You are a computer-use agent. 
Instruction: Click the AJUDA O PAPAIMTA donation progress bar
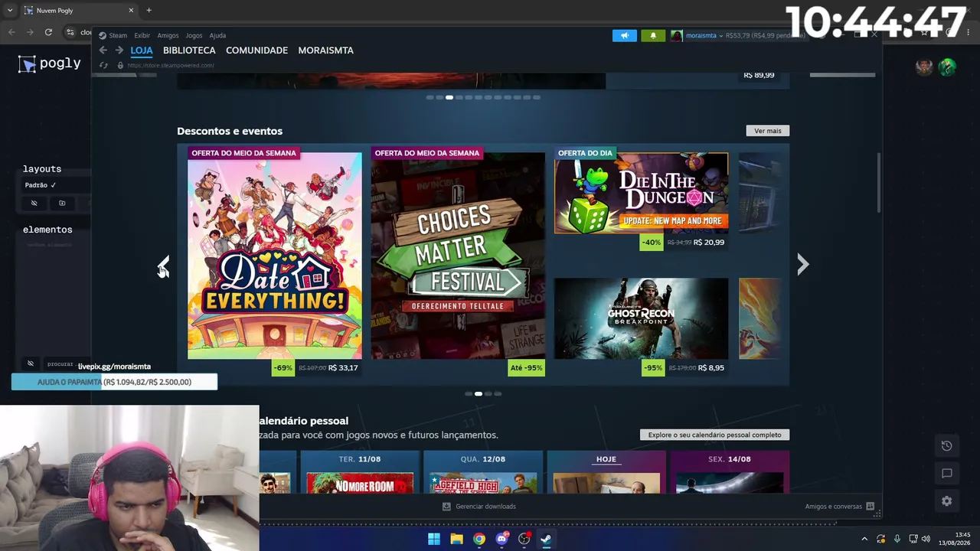(114, 382)
